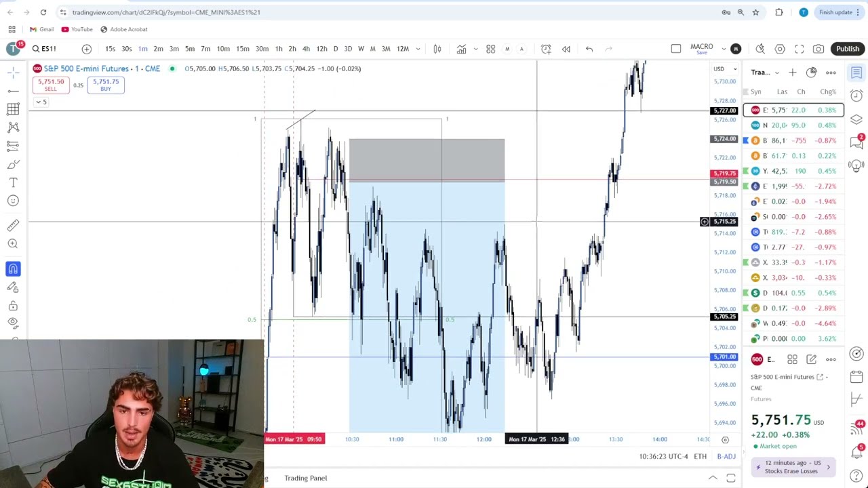Image resolution: width=868 pixels, height=488 pixels.
Task: Toggle hide all drawings eye
Action: [13, 323]
